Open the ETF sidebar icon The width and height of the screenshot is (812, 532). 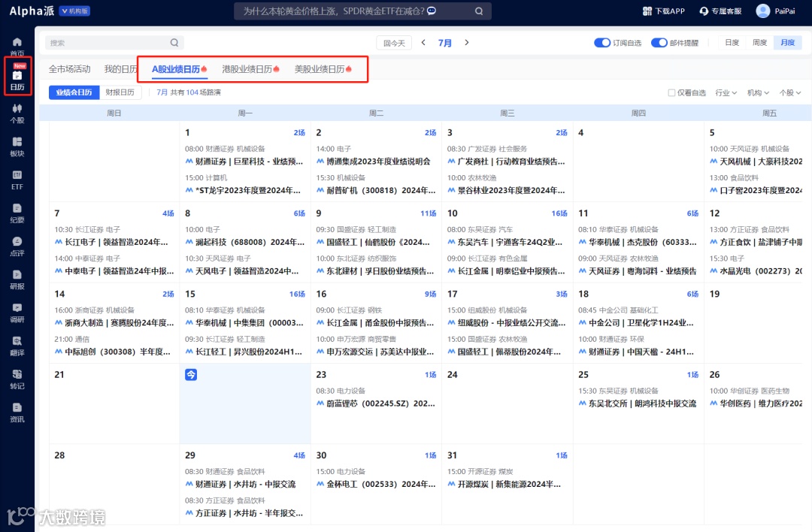pos(17,175)
